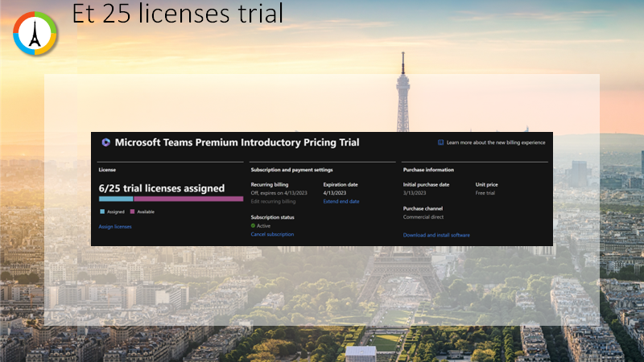Select the '6/25 trial licenses assigned' text
This screenshot has height=362, width=644.
(x=162, y=188)
